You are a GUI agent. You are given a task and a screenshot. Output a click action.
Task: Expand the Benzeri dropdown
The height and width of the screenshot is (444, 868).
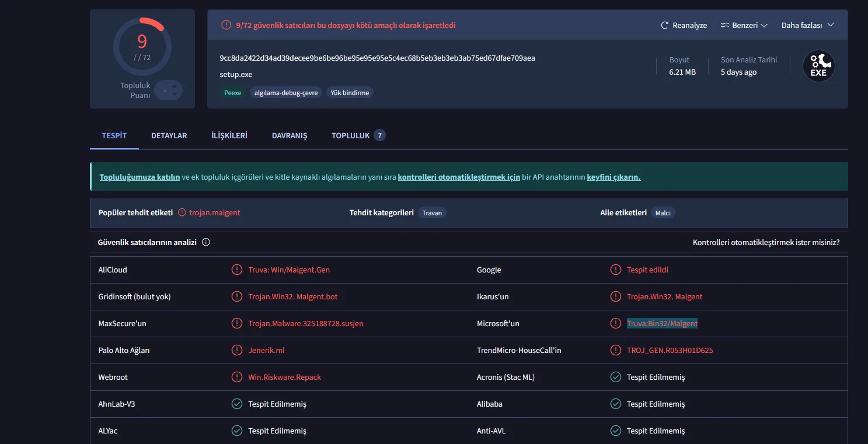(x=744, y=26)
